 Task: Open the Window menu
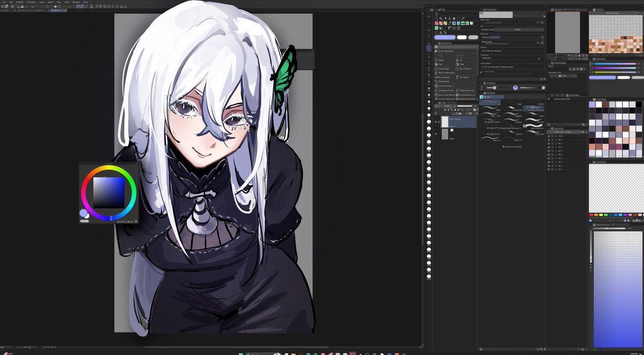tap(76, 2)
